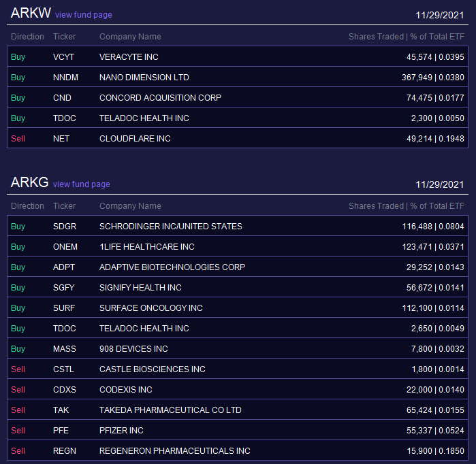Select REGN ticker cell

[x=65, y=450]
